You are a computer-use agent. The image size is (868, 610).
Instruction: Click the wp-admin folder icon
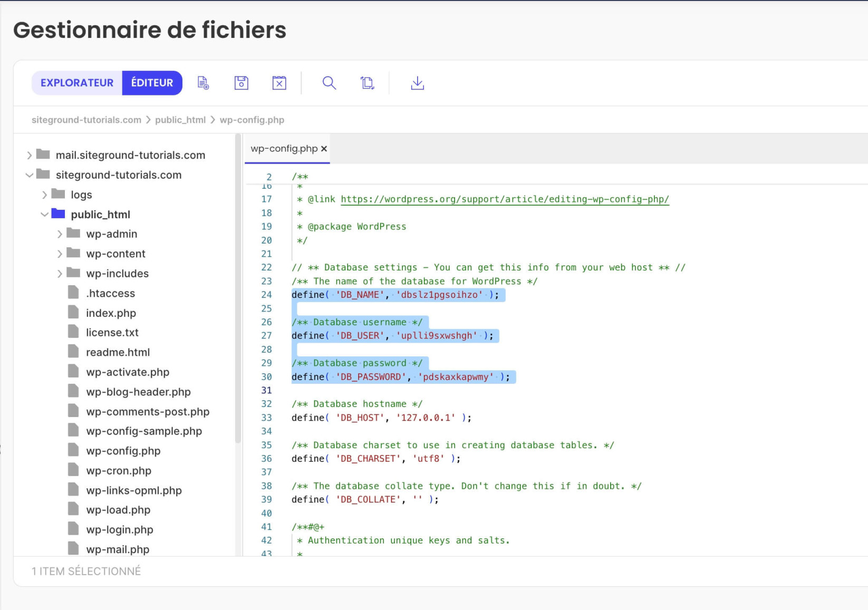[x=74, y=233]
